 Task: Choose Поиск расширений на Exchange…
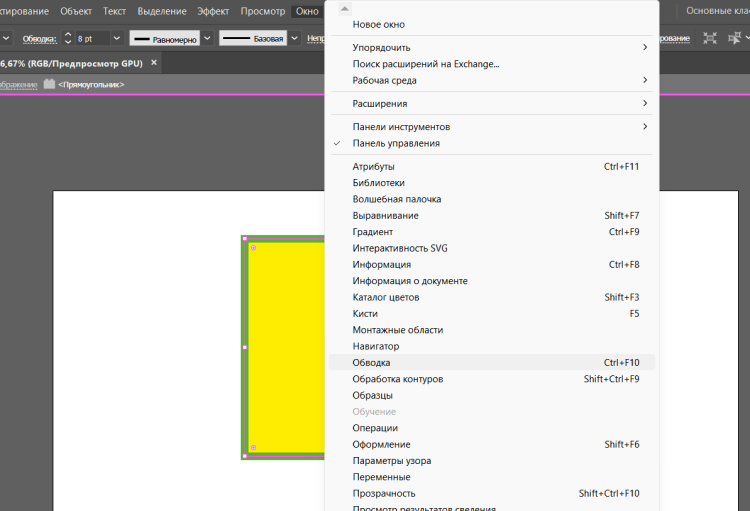492,64
